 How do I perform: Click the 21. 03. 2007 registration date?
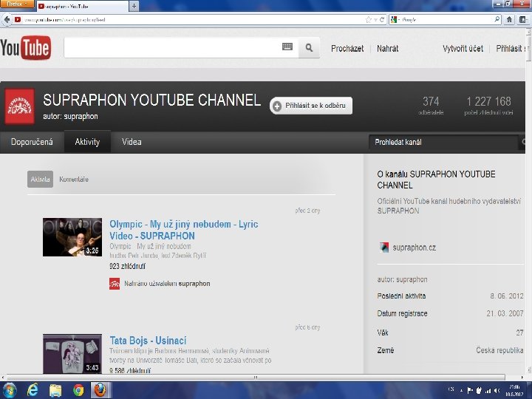505,313
